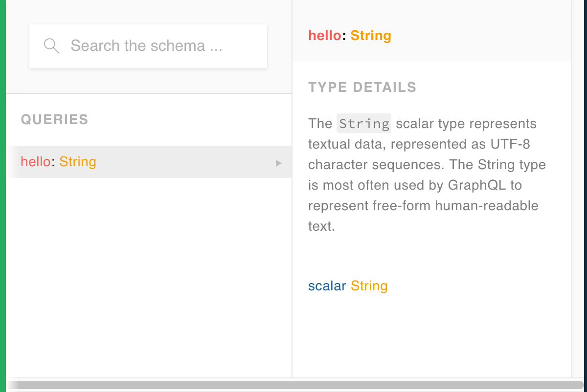Click the String type description paragraph

coord(425,175)
